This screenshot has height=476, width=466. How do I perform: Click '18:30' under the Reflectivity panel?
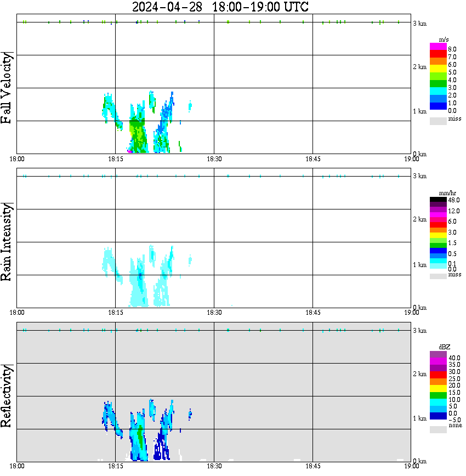pyautogui.click(x=214, y=466)
